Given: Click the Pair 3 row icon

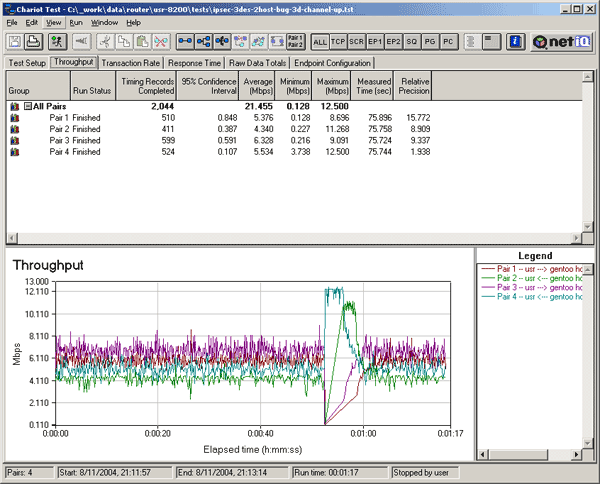Looking at the screenshot, I should (x=14, y=140).
